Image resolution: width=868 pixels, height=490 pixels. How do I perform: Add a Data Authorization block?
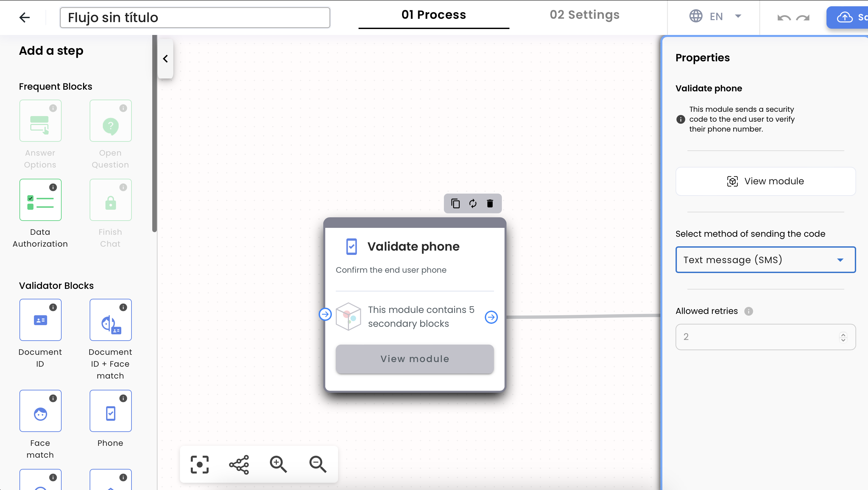click(x=41, y=200)
